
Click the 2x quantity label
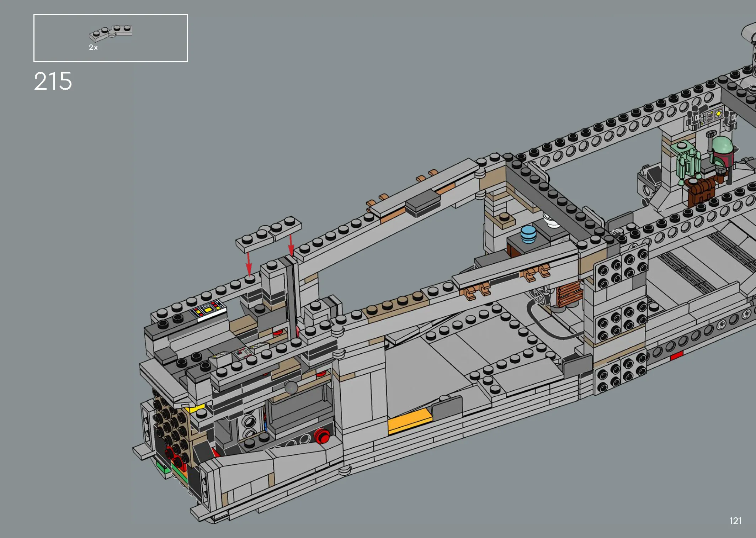pyautogui.click(x=93, y=48)
